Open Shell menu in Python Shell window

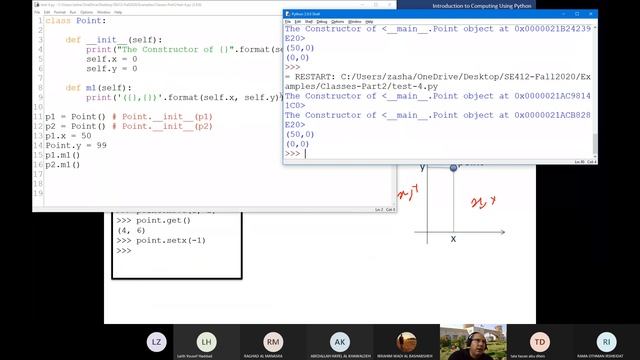tap(309, 22)
